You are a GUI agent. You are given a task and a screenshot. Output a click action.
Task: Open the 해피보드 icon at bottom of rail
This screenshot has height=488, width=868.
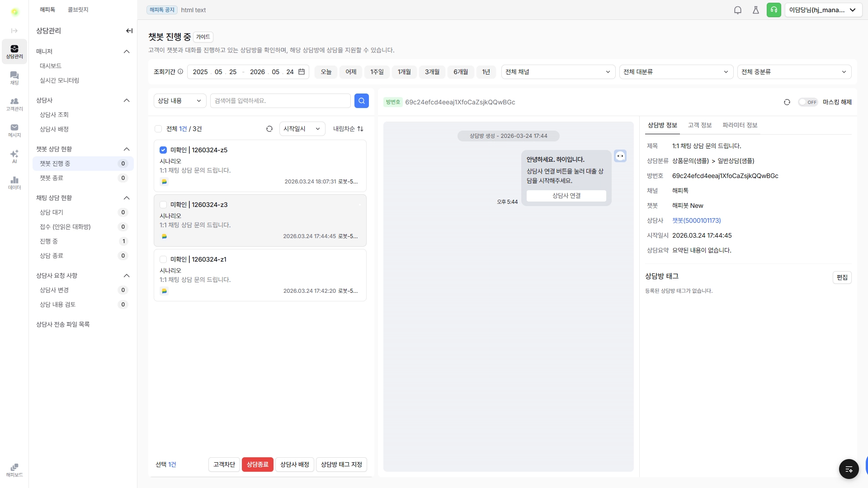[x=14, y=470]
